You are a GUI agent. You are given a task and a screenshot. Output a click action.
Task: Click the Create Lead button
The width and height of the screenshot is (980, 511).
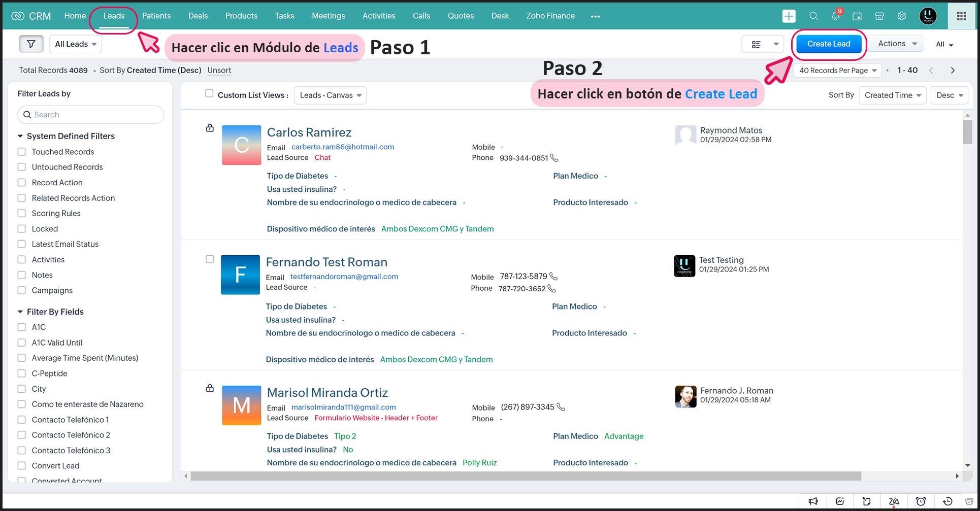[x=829, y=44]
